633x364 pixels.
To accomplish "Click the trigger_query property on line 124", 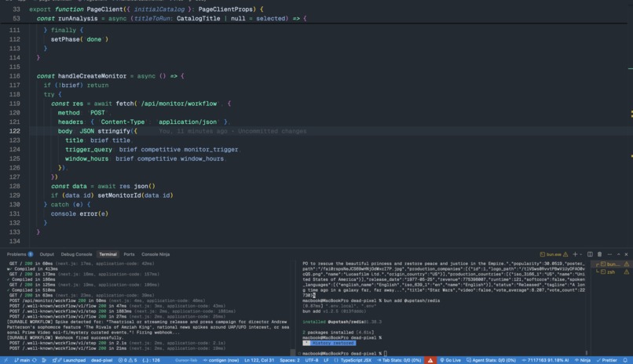I will pyautogui.click(x=89, y=150).
